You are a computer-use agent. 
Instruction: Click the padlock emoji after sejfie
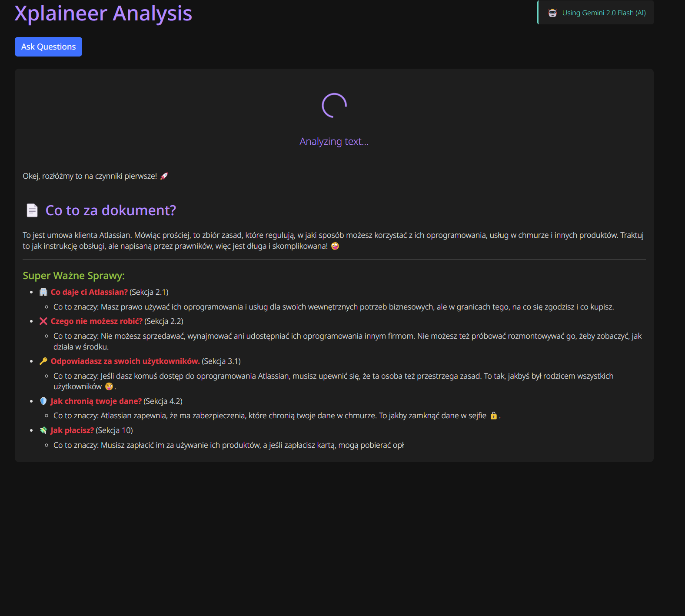[494, 416]
